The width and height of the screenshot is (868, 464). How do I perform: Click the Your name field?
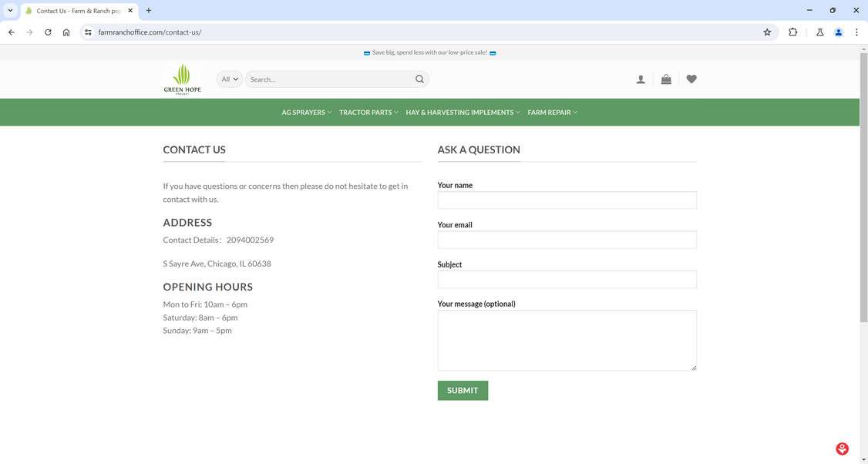point(567,200)
